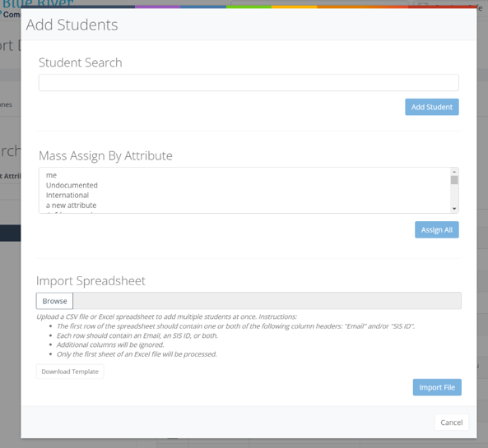The width and height of the screenshot is (488, 448).
Task: Select the Undocumented attribute option
Action: pyautogui.click(x=72, y=185)
